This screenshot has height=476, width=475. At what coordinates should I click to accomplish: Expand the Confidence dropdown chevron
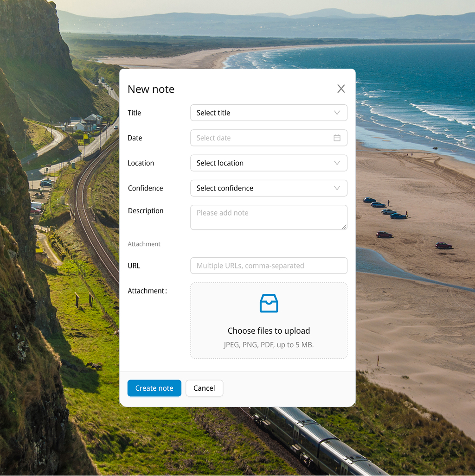pyautogui.click(x=337, y=188)
